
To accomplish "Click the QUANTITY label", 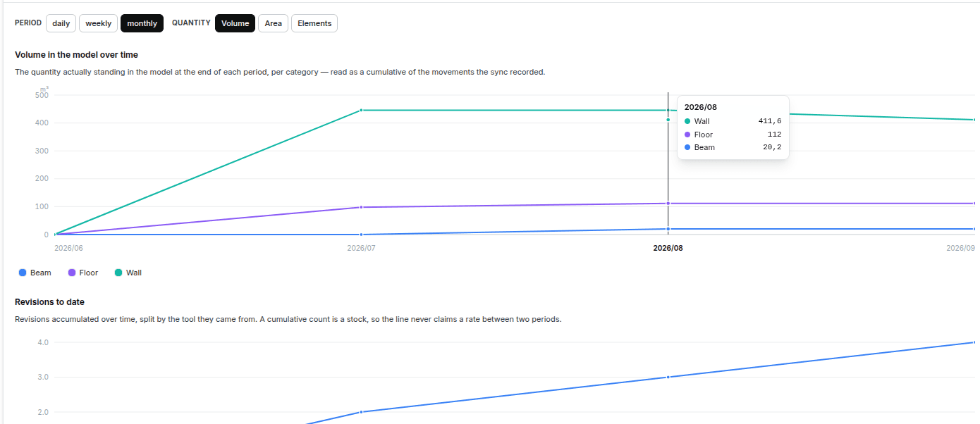I will click(x=191, y=23).
